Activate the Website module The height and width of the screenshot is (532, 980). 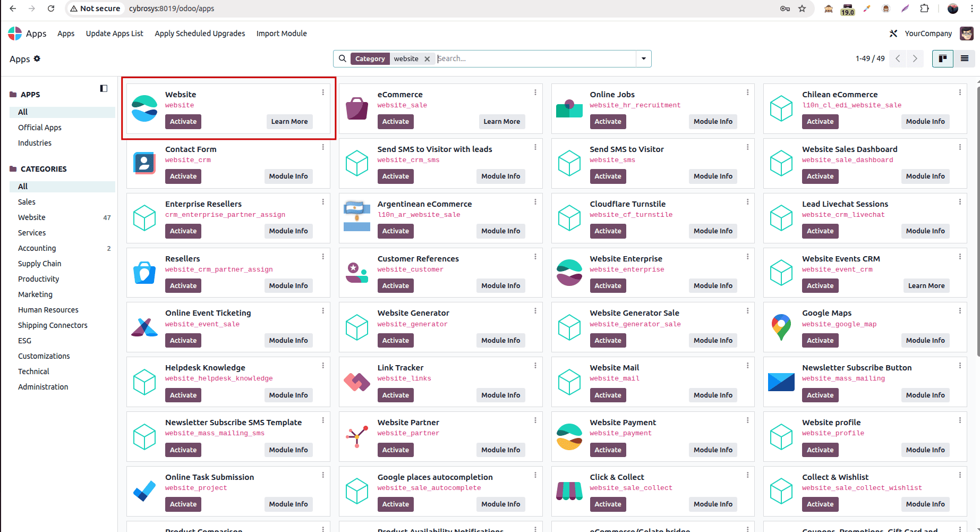183,121
